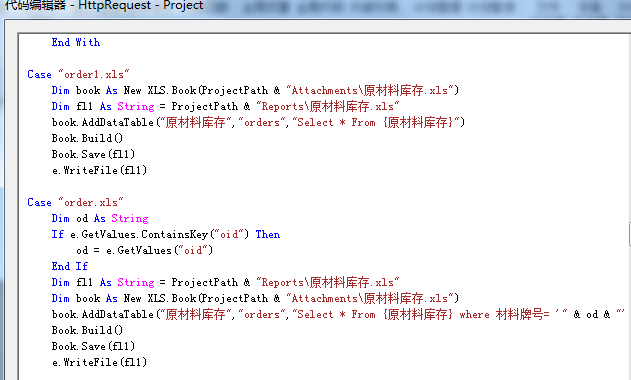Place cursor on Case "order.xls" line
This screenshot has width=631, height=380.
pos(75,202)
